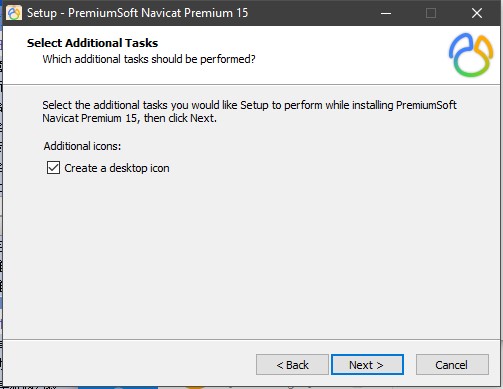This screenshot has height=389, width=503.
Task: Click the background window strip left of dialog
Action: point(1,200)
